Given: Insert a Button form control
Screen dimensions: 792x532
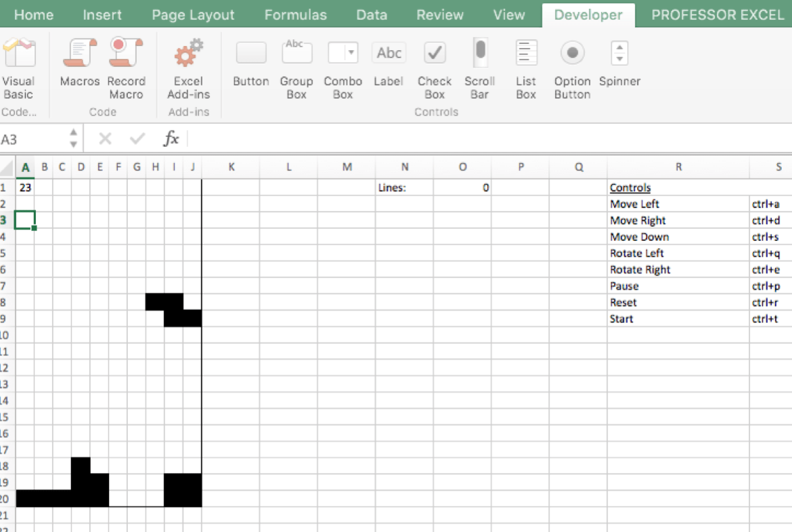Looking at the screenshot, I should coord(251,65).
